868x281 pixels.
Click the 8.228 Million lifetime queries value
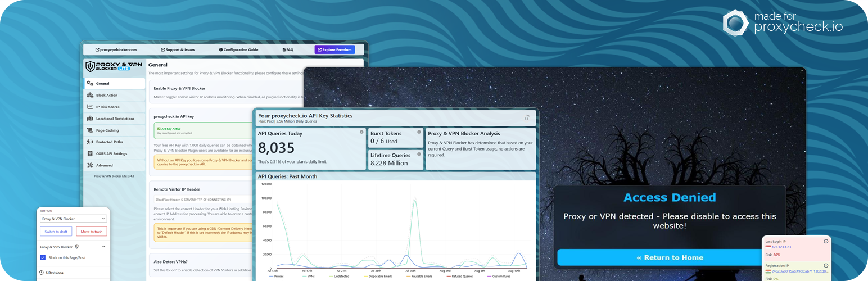coord(389,163)
